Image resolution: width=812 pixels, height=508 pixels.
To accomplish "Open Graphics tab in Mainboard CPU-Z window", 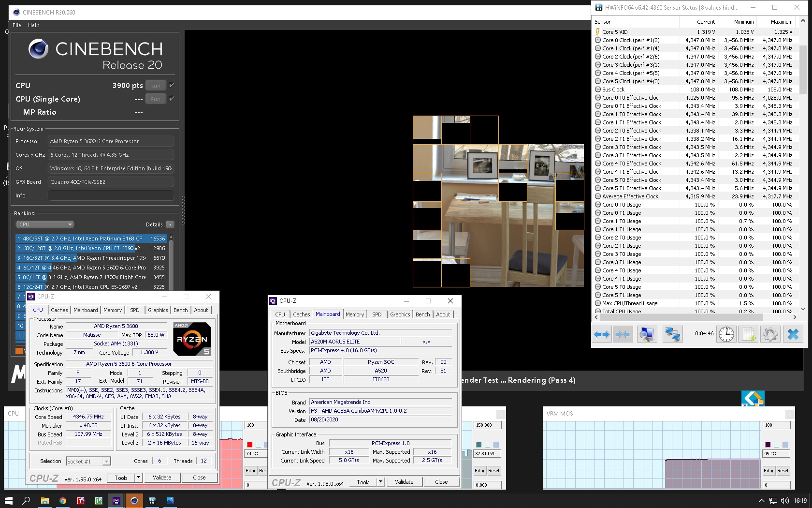I will pos(400,314).
